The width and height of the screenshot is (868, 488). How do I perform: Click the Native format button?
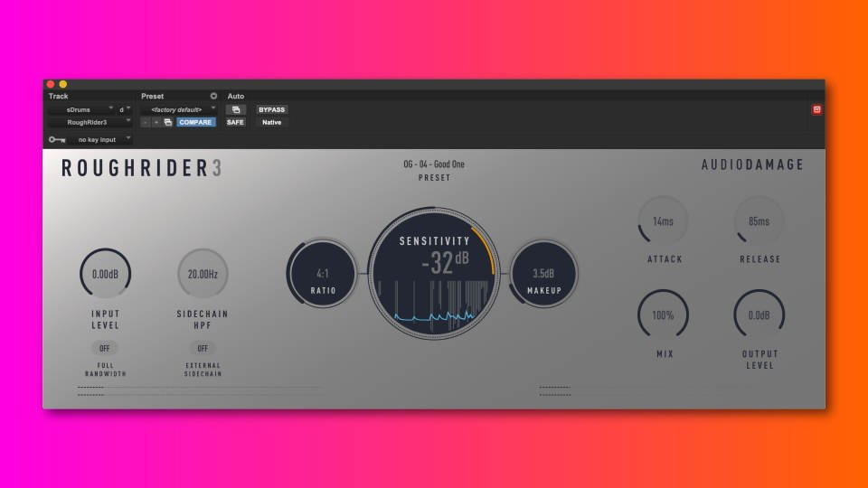(x=272, y=122)
